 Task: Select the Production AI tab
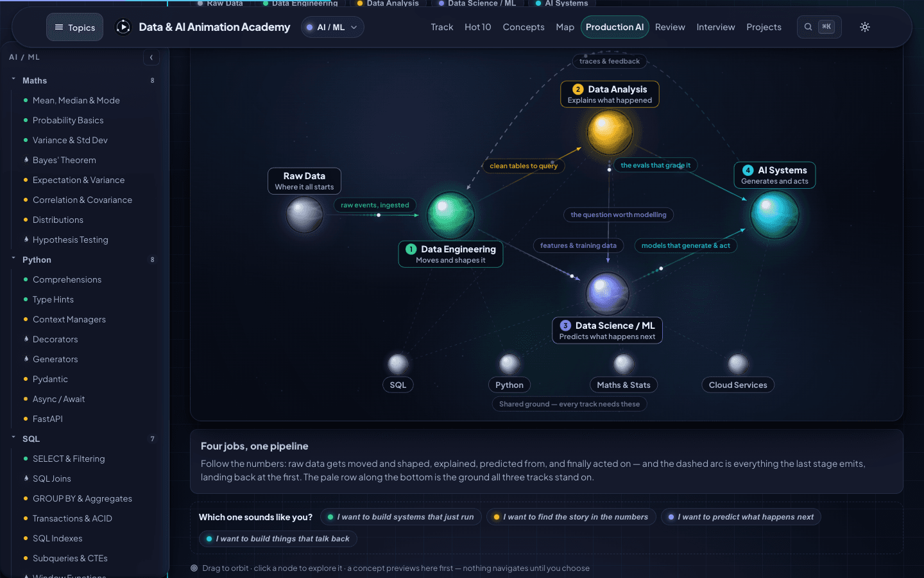pos(615,27)
